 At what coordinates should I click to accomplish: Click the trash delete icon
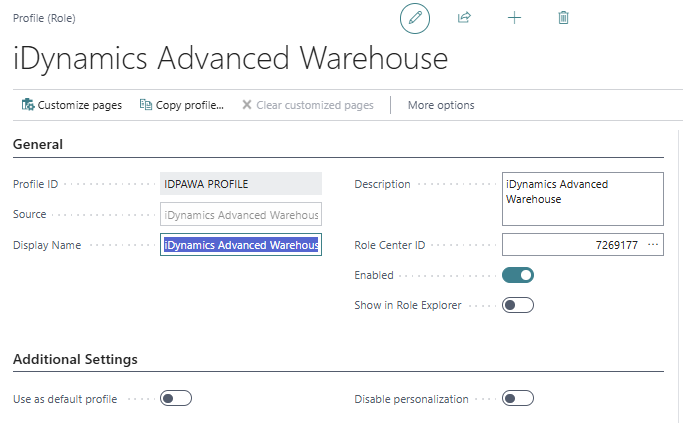point(563,18)
